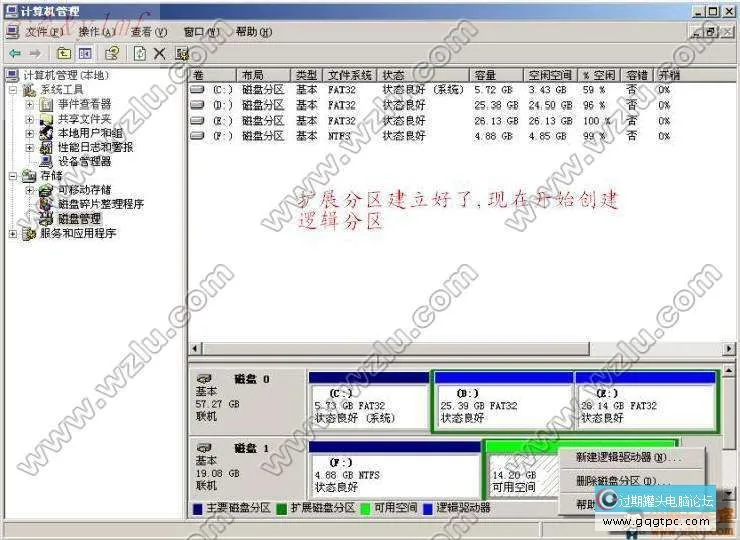Sort by the 布局 column header
The width and height of the screenshot is (740, 540).
pyautogui.click(x=263, y=75)
